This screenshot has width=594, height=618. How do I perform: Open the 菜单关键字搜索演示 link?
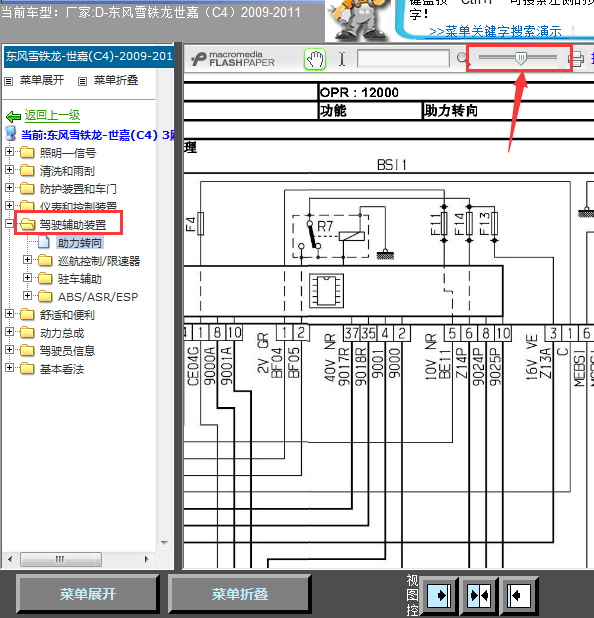(495, 31)
